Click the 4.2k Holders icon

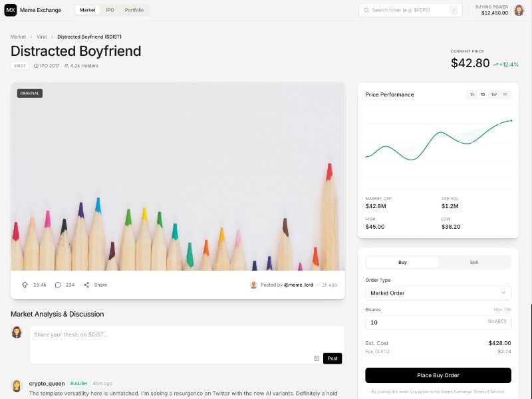66,65
